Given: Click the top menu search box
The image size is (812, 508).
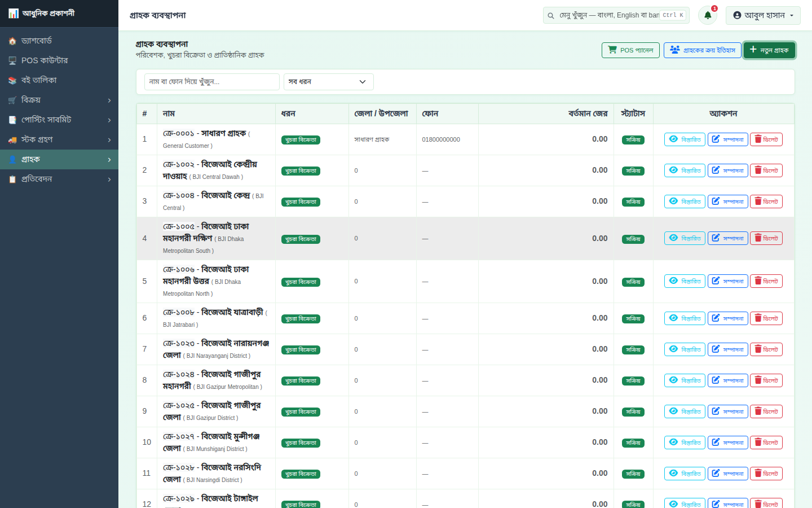Looking at the screenshot, I should coord(616,15).
